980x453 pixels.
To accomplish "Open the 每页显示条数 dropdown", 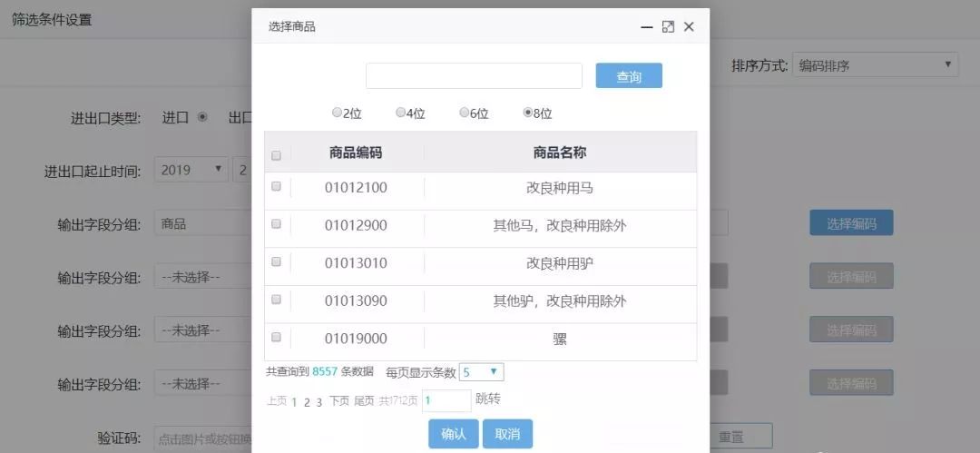I will click(481, 372).
